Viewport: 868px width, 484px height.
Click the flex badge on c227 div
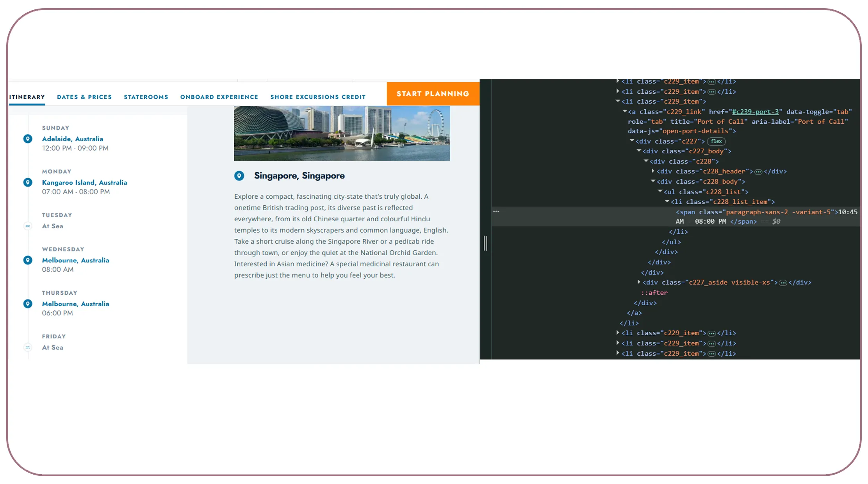pos(716,141)
